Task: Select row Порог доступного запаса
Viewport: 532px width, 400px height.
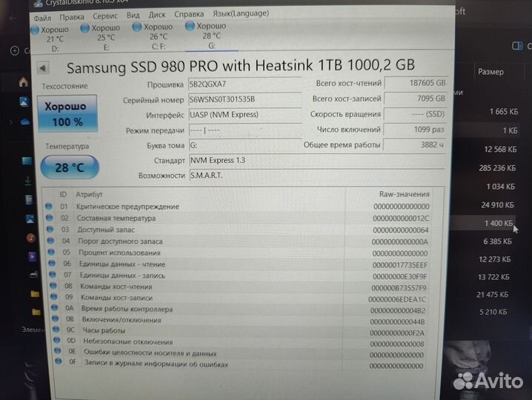Action: (238, 241)
